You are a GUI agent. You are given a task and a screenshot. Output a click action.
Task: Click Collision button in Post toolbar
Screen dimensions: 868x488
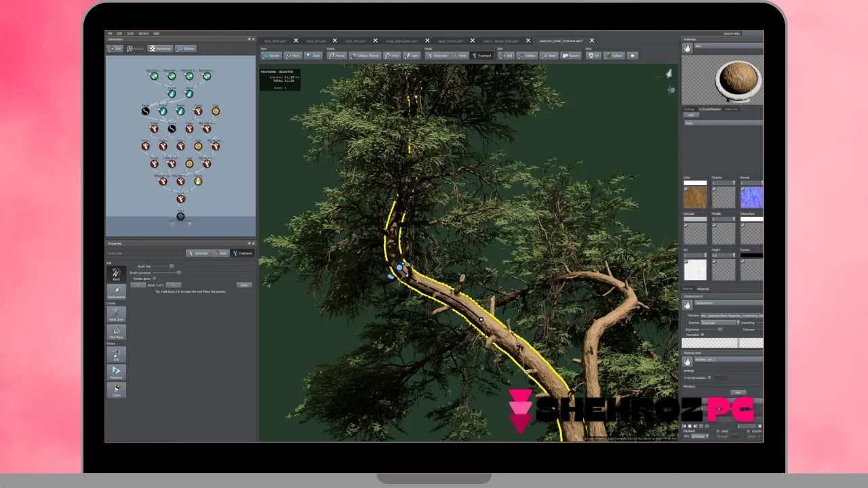[614, 56]
